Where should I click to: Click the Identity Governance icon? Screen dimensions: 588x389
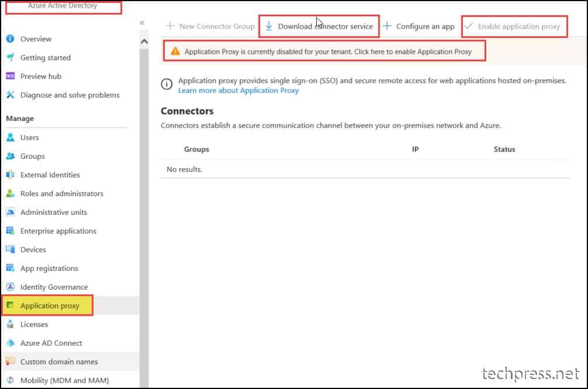click(x=10, y=287)
